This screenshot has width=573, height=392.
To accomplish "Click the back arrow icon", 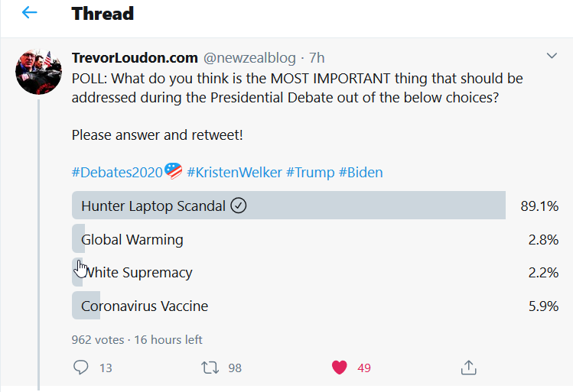I will [x=30, y=14].
